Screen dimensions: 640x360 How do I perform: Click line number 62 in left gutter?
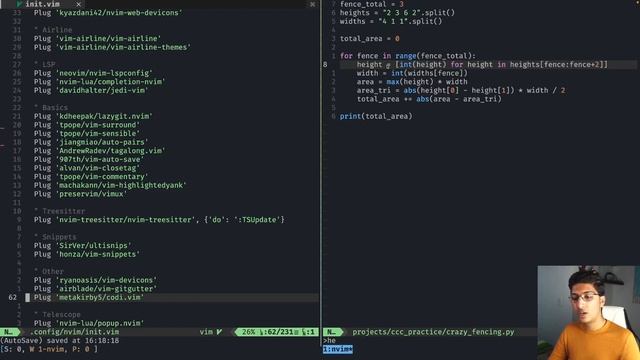tap(12, 297)
